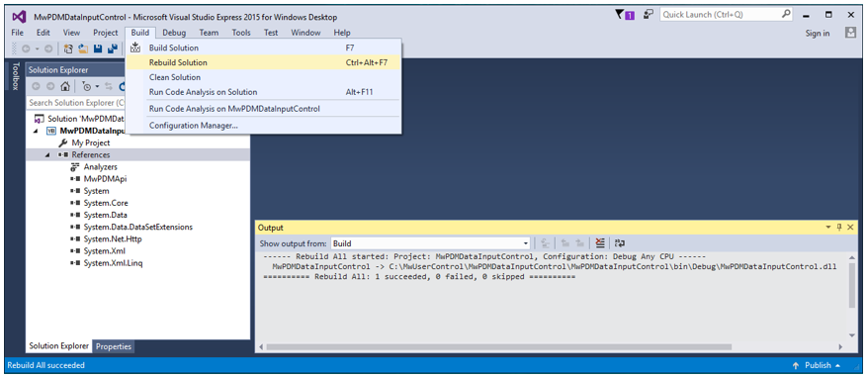Screen dimensions: 868x377
Task: Click the Save disk icon
Action: pyautogui.click(x=98, y=48)
